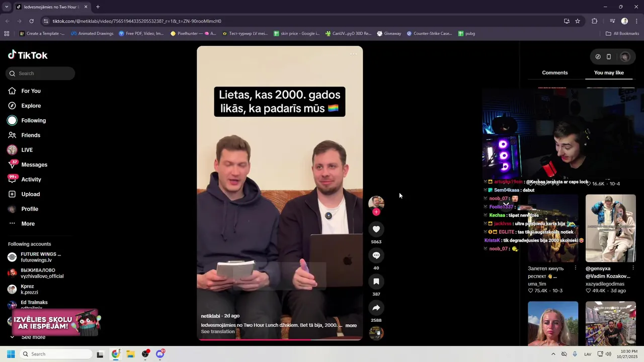The image size is (644, 362).
Task: Open the recommended blonde woman selfie video
Action: [553, 323]
